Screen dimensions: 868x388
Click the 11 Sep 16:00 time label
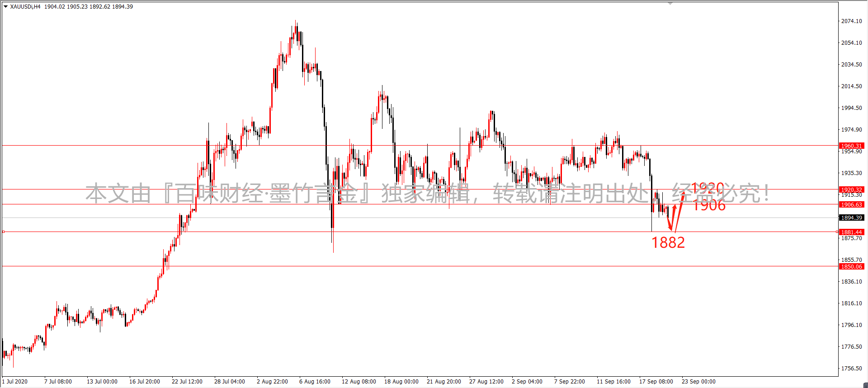pyautogui.click(x=613, y=382)
